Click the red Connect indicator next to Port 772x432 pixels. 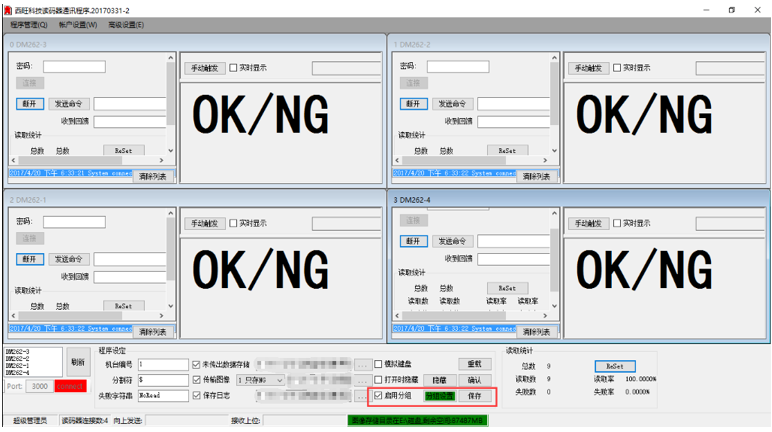pos(70,386)
